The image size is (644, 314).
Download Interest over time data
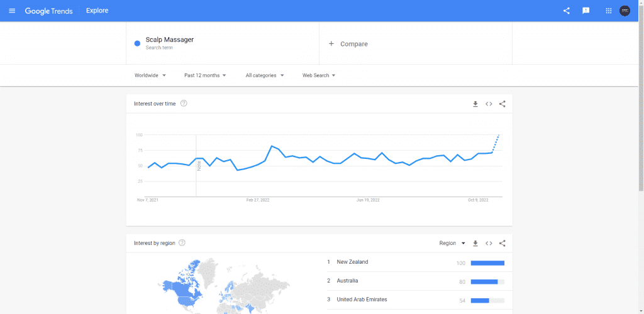475,104
